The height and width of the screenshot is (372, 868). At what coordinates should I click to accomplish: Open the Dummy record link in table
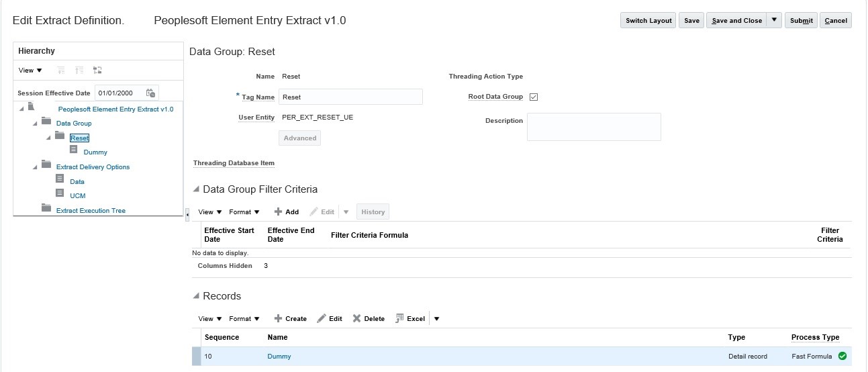(279, 357)
